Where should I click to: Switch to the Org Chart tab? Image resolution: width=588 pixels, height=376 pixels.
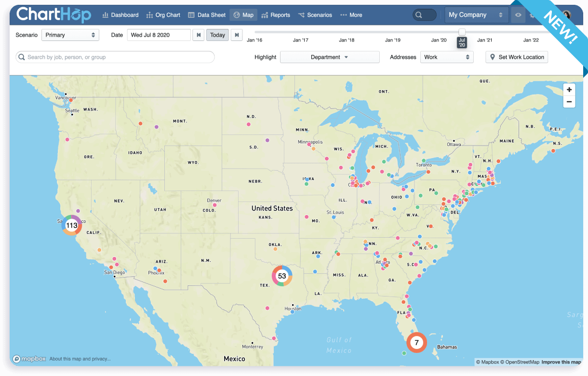[163, 15]
